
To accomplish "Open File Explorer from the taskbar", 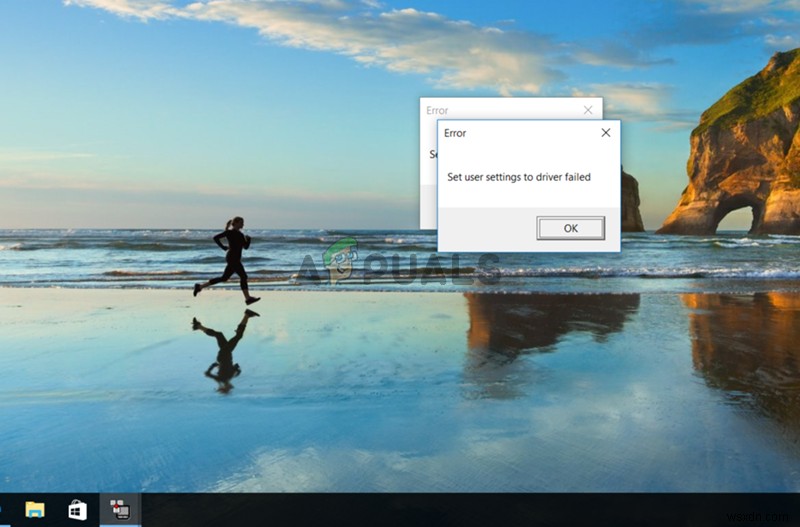I will click(35, 510).
